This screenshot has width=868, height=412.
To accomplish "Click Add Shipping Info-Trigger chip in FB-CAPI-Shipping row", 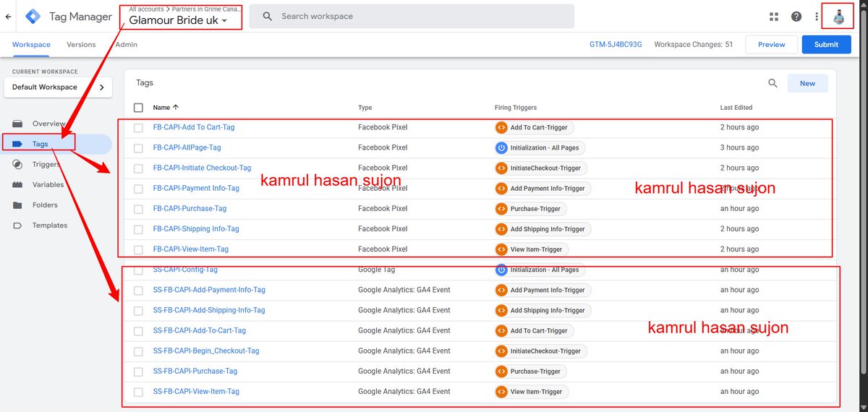I will click(542, 228).
